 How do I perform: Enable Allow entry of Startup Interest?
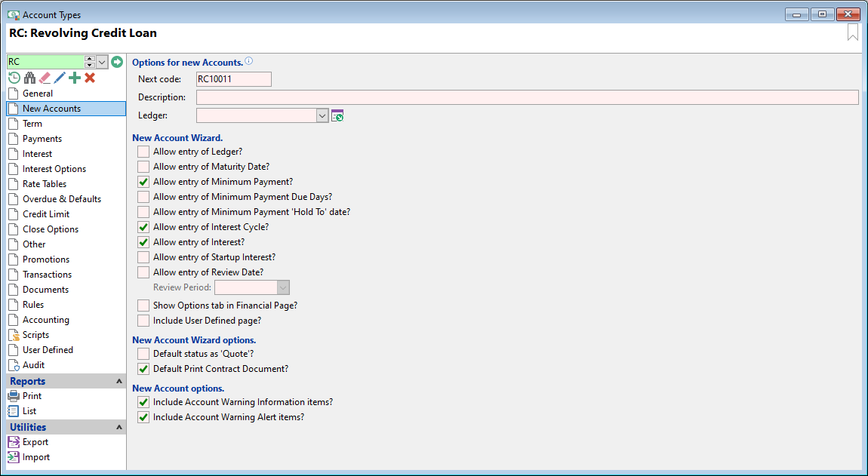tap(143, 257)
